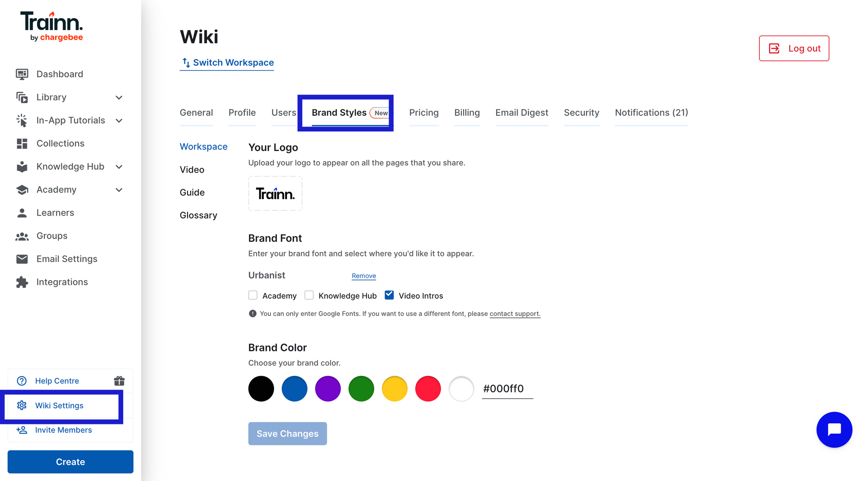Screen dimensions: 868x481
Task: Click the hex color code input field
Action: (x=507, y=389)
